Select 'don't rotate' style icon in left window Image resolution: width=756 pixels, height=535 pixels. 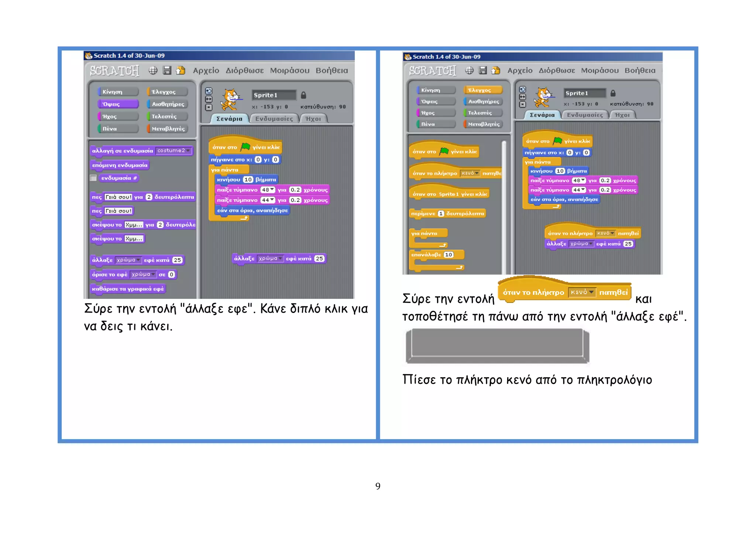pyautogui.click(x=209, y=108)
